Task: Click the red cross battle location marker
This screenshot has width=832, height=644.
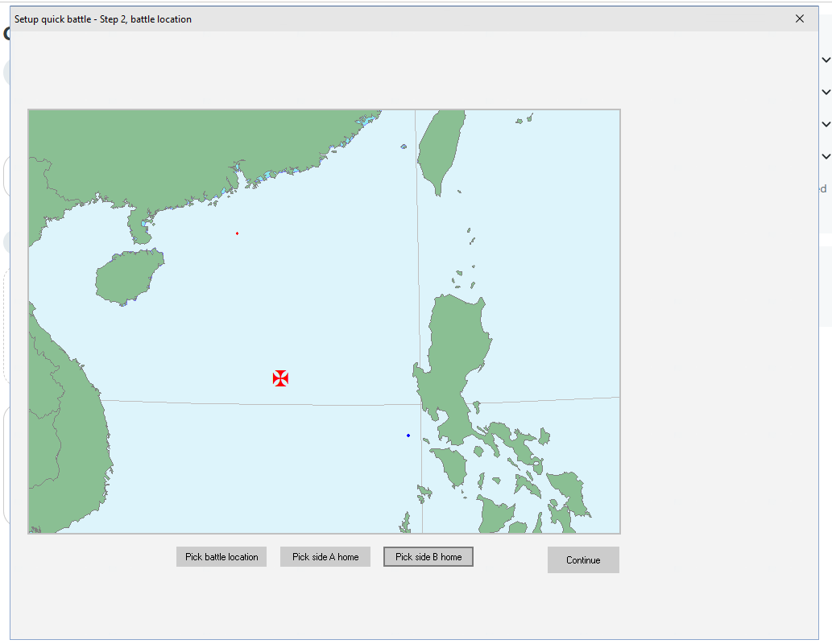Action: (281, 378)
